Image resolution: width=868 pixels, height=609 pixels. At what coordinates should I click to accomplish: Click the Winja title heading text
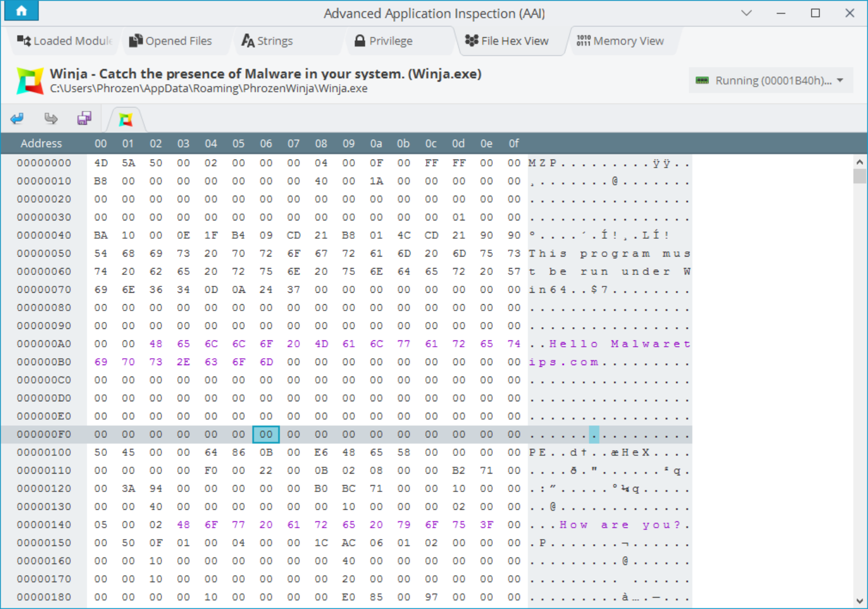coord(265,73)
